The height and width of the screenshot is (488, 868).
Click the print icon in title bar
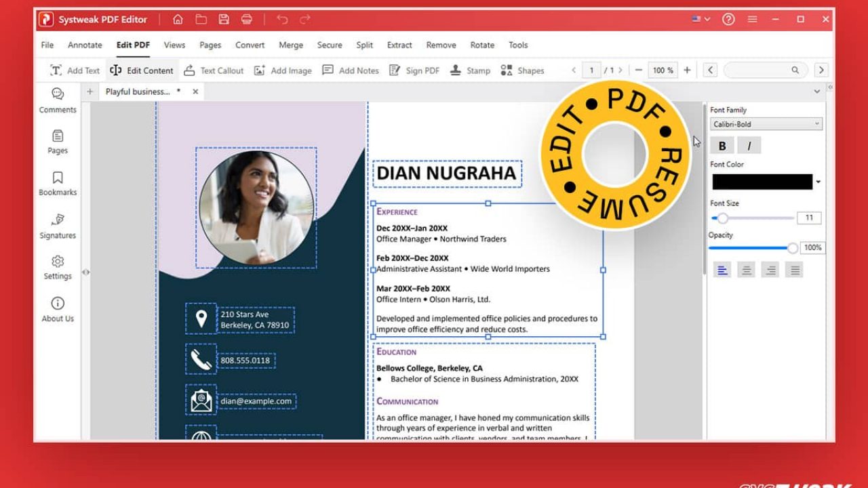click(x=247, y=20)
